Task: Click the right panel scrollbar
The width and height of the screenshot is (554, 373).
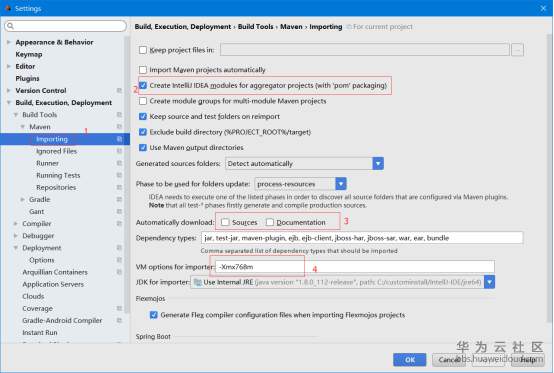Action: [549, 177]
